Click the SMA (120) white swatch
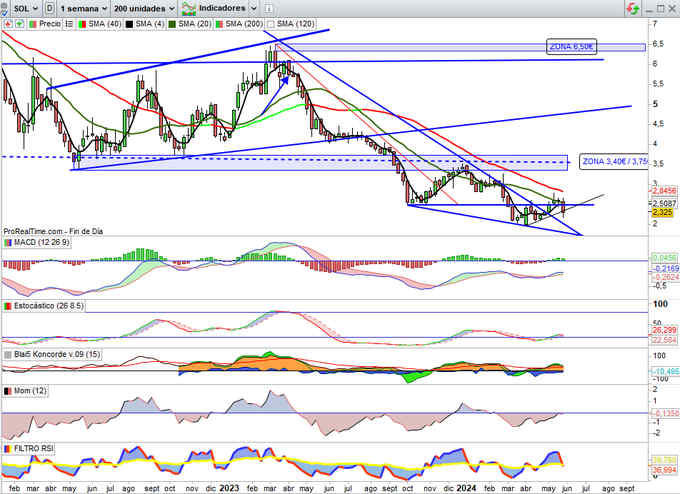 coord(271,24)
